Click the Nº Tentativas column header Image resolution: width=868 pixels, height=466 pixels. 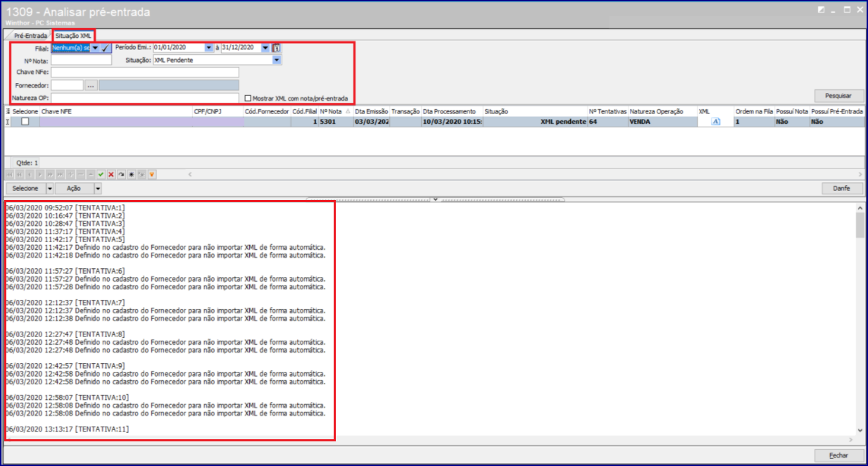[608, 111]
